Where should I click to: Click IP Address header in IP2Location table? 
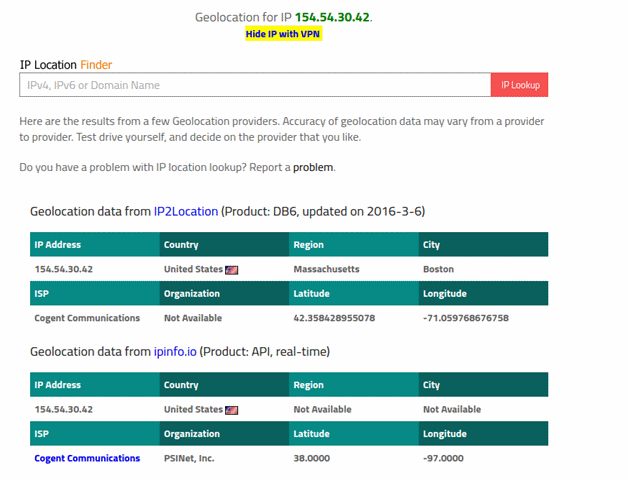[x=58, y=245]
